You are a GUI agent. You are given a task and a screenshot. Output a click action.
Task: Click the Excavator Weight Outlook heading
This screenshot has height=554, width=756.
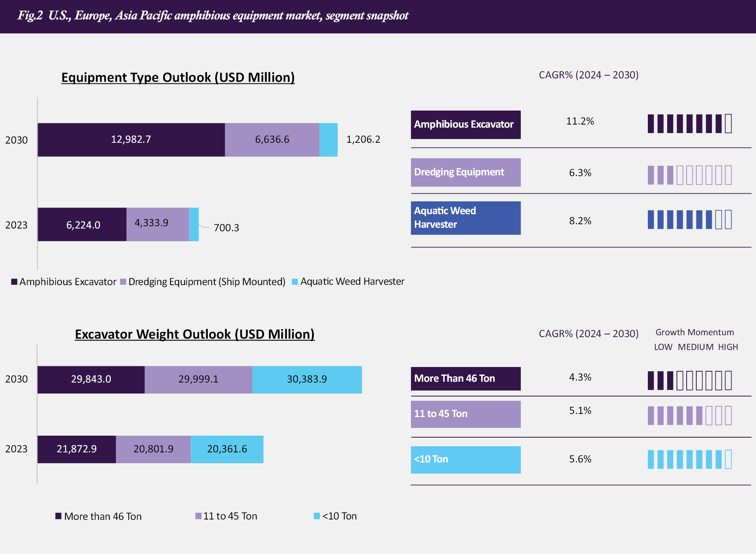[195, 334]
